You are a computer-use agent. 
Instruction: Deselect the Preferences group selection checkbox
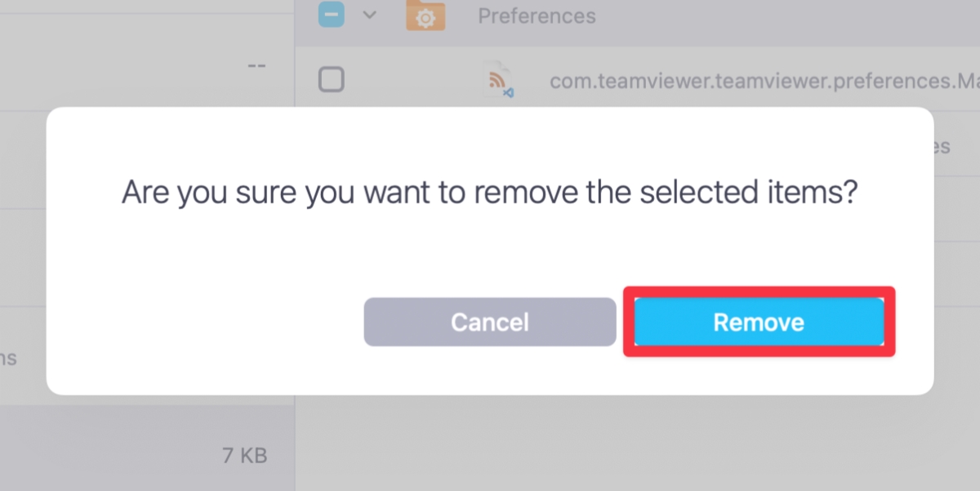click(332, 14)
